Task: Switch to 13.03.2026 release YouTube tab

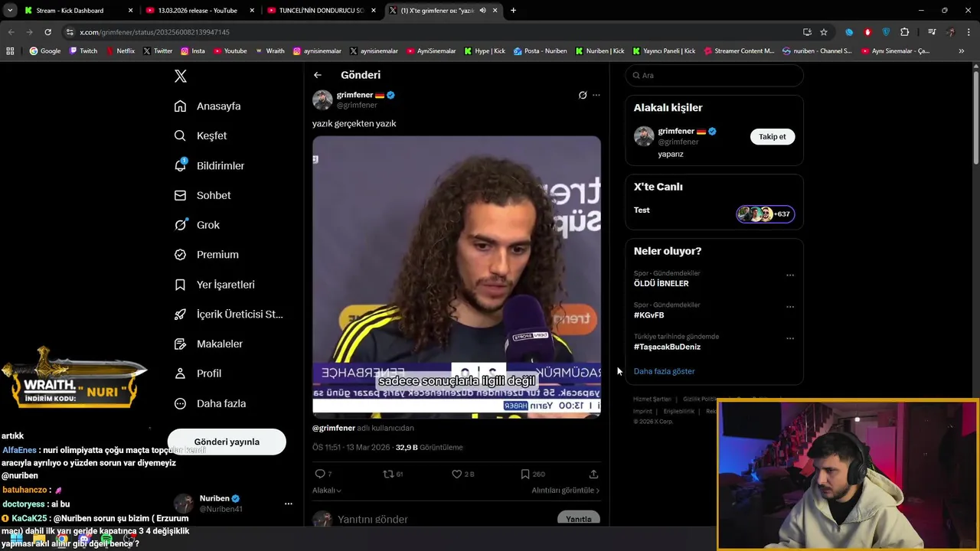Action: tap(199, 11)
